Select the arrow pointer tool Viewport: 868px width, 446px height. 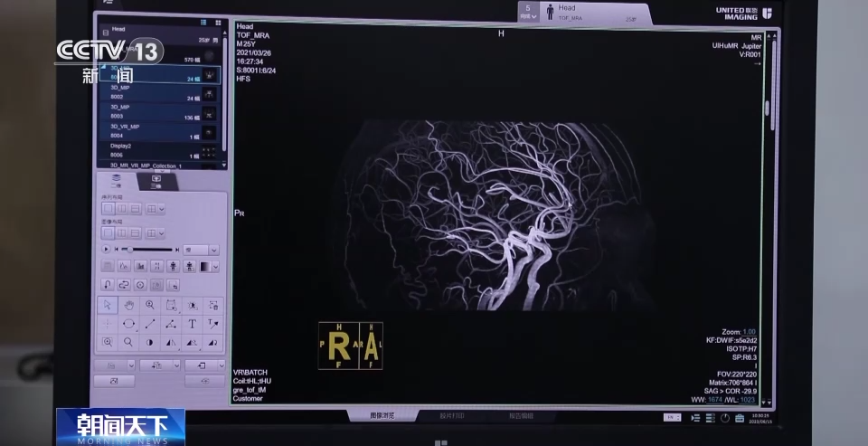pos(108,305)
